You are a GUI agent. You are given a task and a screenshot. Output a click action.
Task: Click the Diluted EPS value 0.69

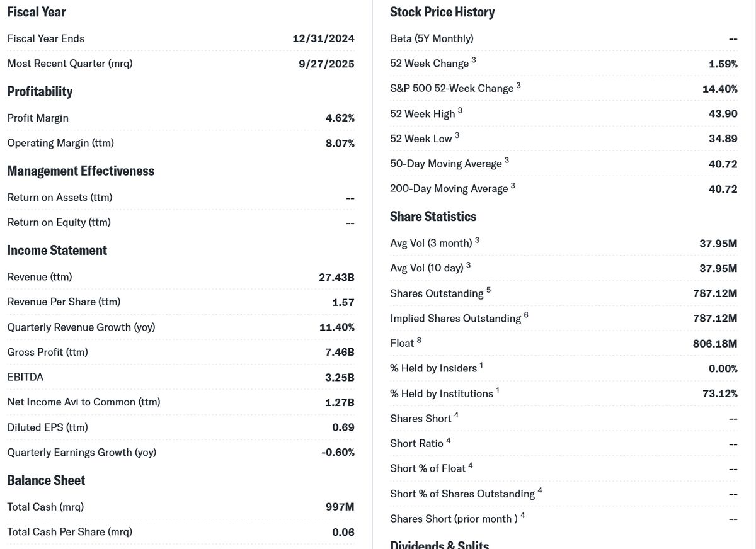(343, 427)
